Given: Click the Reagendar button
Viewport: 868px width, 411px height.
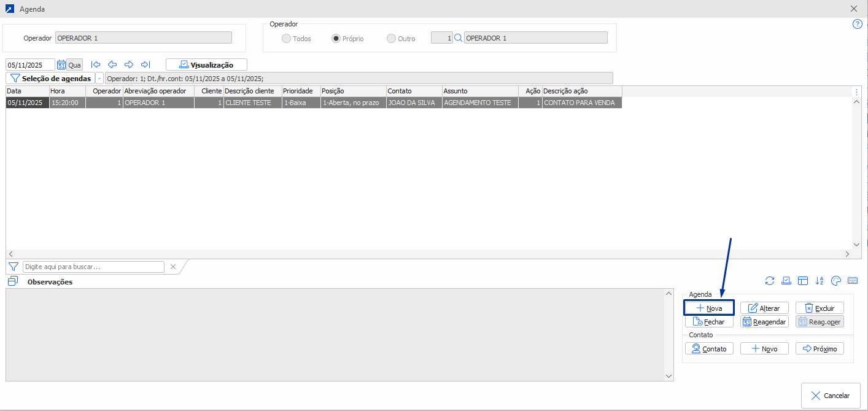Looking at the screenshot, I should 764,321.
